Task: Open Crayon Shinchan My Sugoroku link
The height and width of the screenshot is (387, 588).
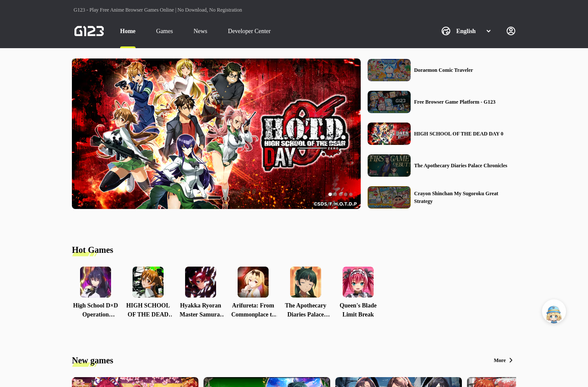Action: (456, 197)
